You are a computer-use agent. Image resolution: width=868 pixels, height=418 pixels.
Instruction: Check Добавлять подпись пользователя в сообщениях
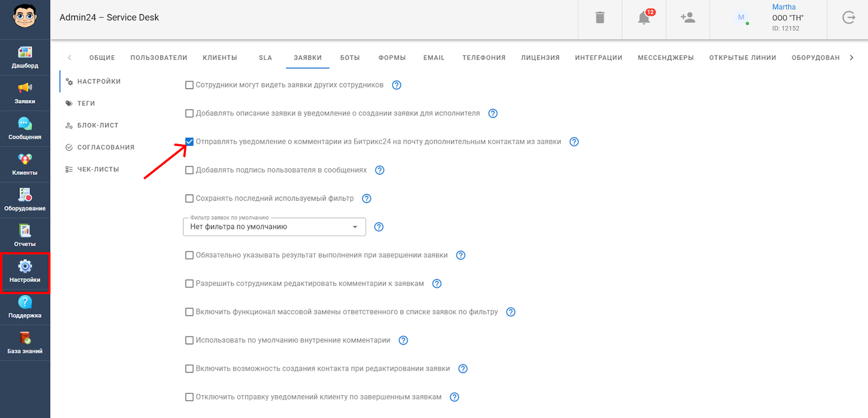click(189, 170)
